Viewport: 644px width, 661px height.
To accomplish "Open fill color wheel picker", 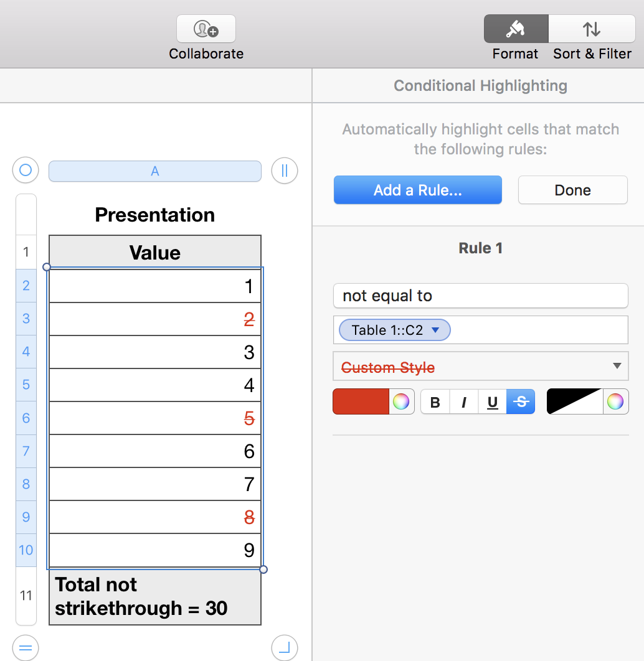I will 615,401.
